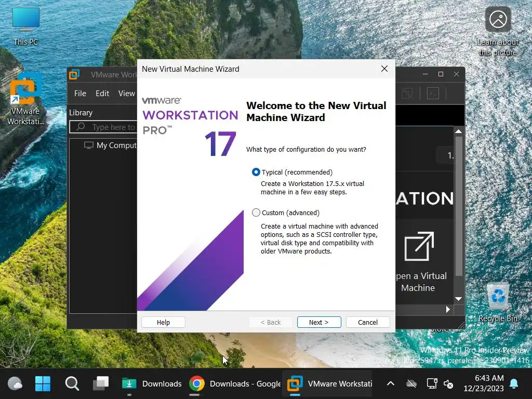Cancel the New Virtual Machine Wizard
Image resolution: width=532 pixels, height=399 pixels.
368,322
